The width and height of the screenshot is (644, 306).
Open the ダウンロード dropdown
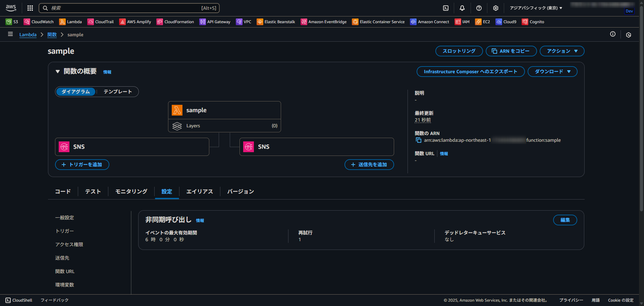tap(552, 72)
